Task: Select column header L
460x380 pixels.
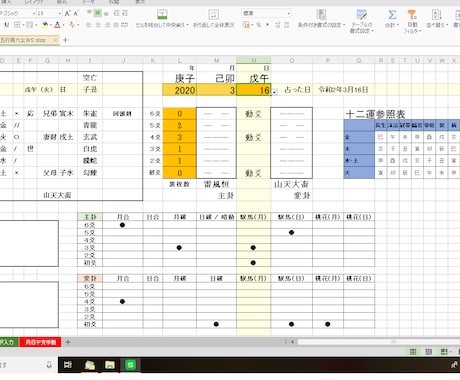Action: point(180,60)
